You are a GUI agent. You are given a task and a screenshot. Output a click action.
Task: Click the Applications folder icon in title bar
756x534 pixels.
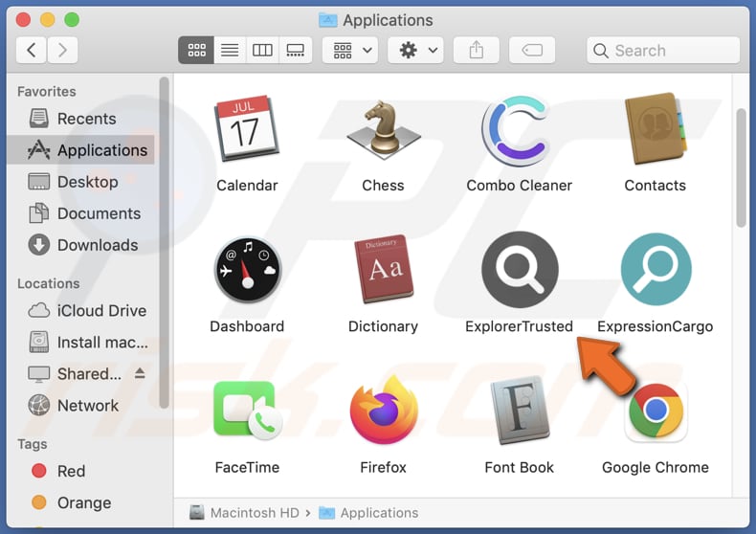328,20
